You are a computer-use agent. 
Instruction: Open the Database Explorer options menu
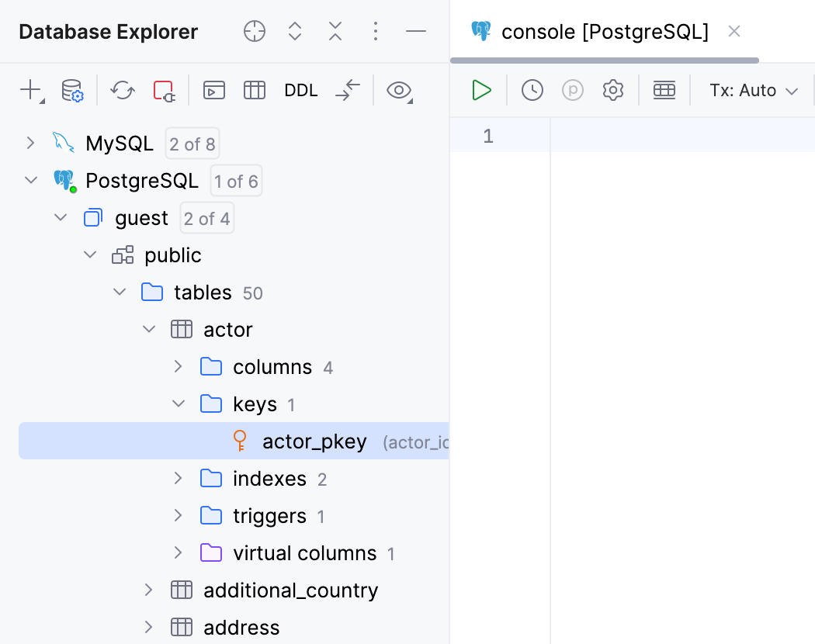(376, 31)
